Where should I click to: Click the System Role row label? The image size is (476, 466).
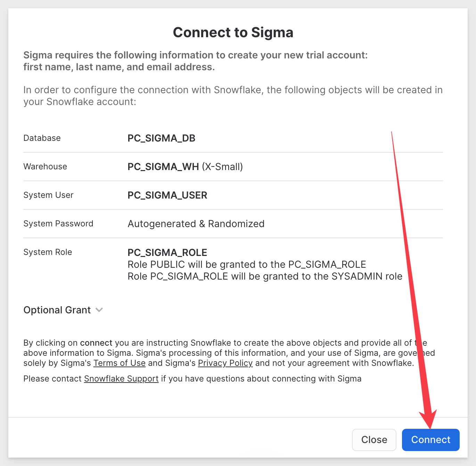(48, 252)
